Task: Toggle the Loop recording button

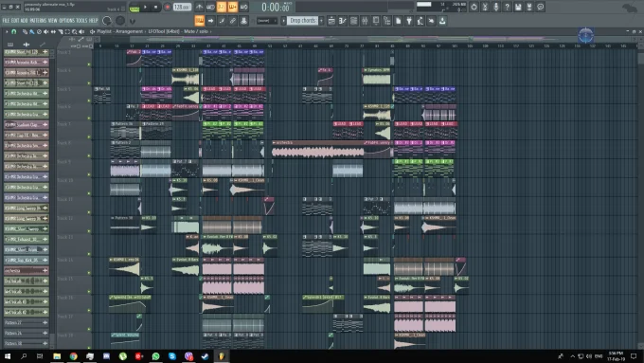Action: pos(243,7)
